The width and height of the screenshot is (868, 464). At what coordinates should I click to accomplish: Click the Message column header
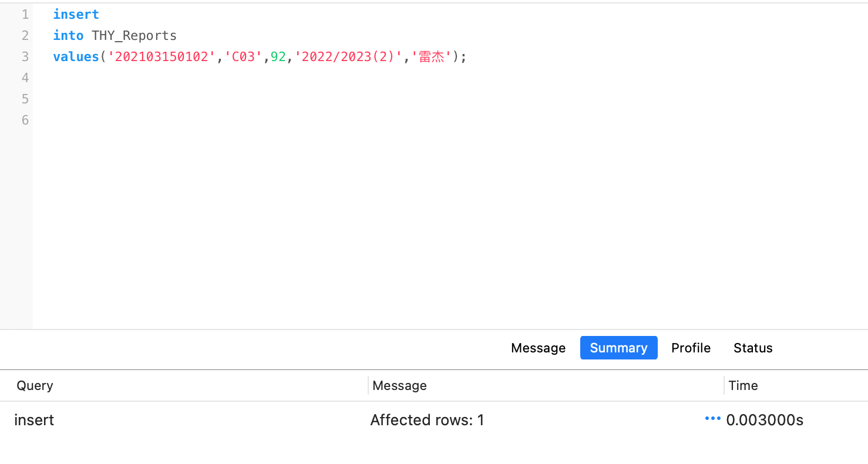point(399,385)
